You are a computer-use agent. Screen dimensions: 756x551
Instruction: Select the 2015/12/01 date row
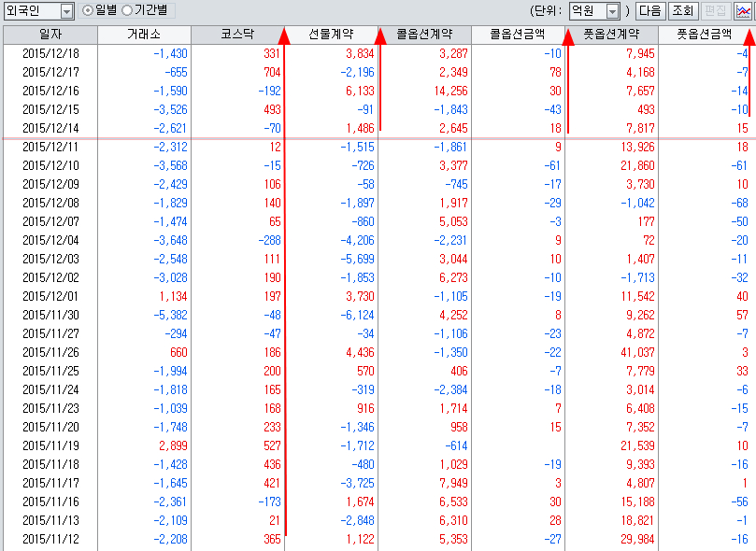coord(50,296)
